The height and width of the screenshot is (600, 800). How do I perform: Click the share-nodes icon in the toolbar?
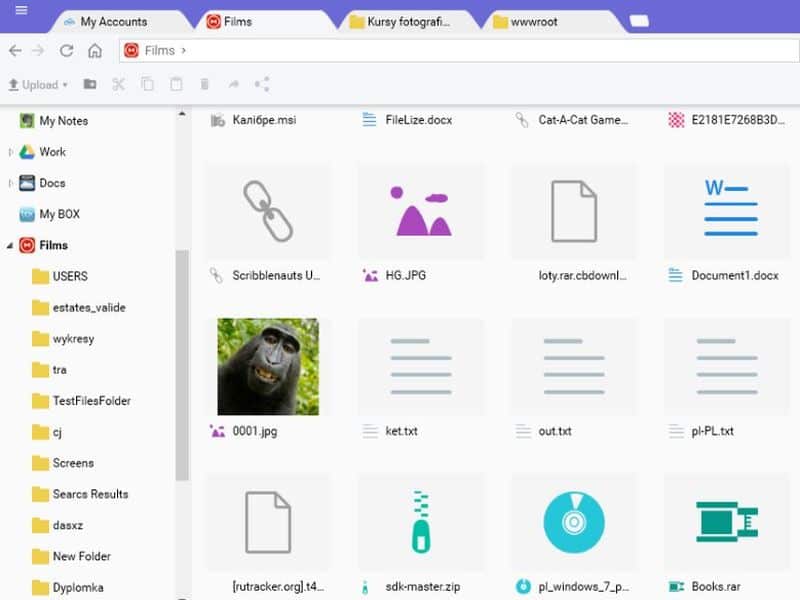click(262, 84)
